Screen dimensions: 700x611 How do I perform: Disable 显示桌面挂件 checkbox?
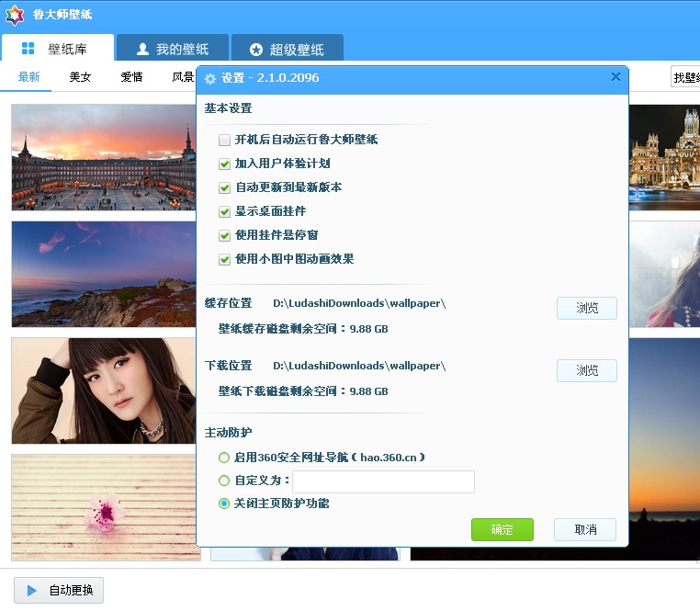point(224,211)
